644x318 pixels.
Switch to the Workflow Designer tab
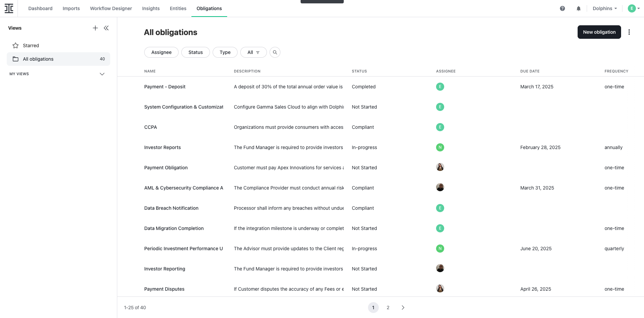[111, 8]
